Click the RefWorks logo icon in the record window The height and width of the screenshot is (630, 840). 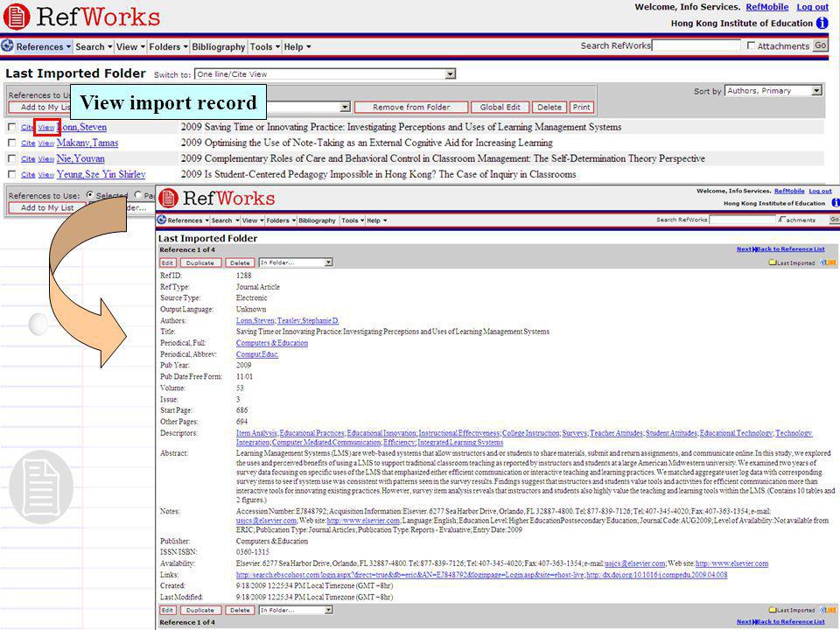[168, 199]
